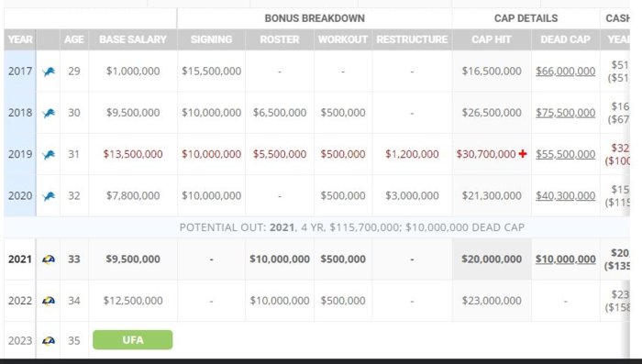Click the Lions logo in 2020 row
The image size is (642, 364).
click(x=49, y=196)
